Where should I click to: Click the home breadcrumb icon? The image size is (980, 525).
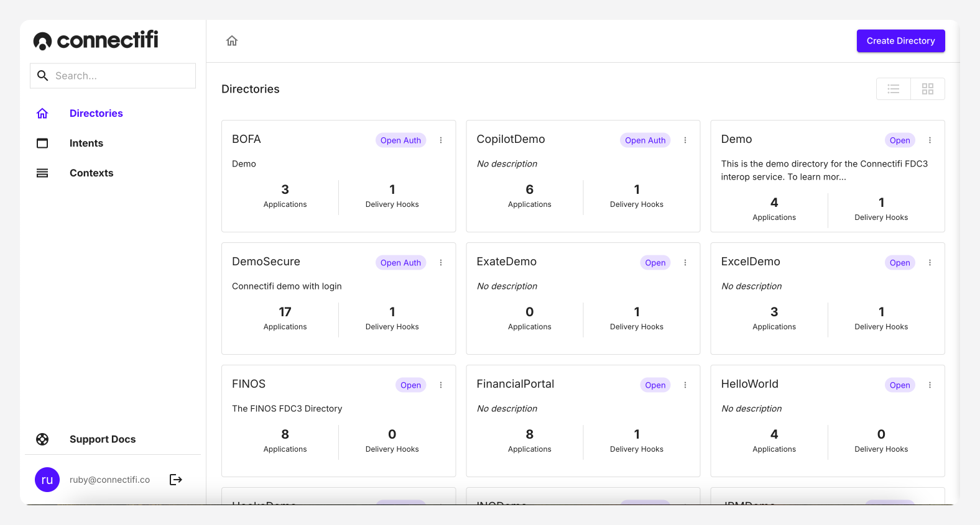pyautogui.click(x=232, y=41)
